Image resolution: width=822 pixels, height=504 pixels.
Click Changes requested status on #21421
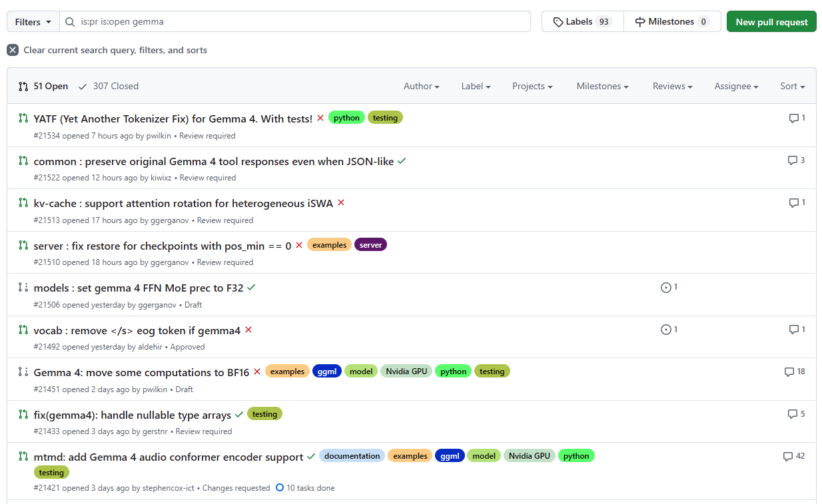[236, 488]
